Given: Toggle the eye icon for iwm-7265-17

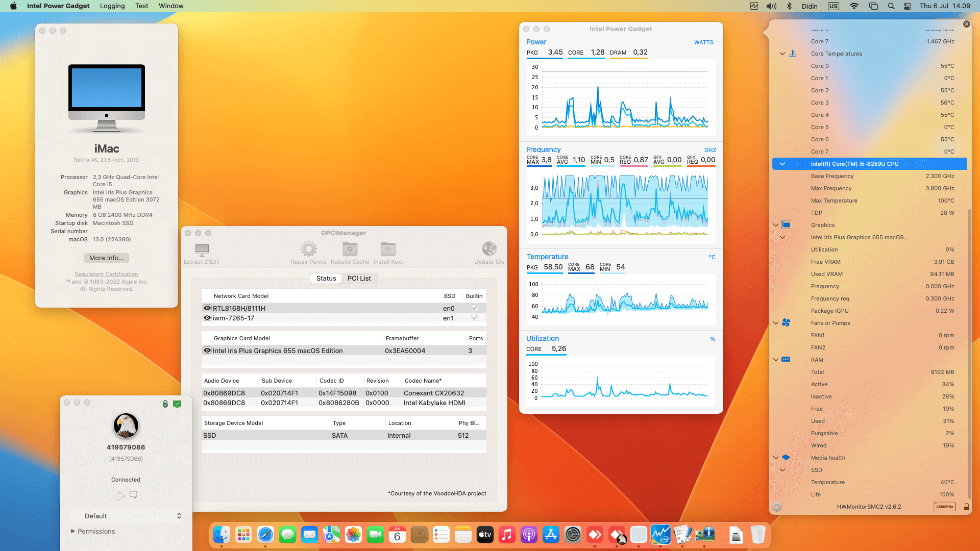Looking at the screenshot, I should [x=207, y=318].
